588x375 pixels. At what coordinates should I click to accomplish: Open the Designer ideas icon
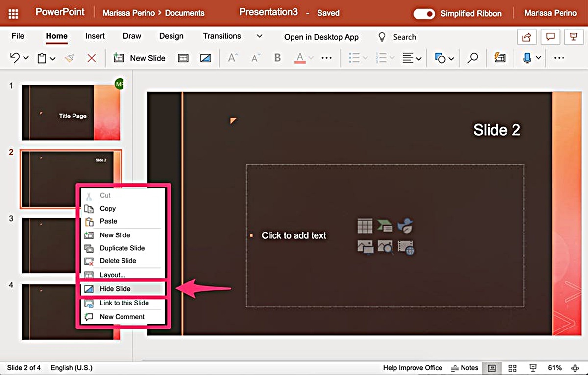500,58
